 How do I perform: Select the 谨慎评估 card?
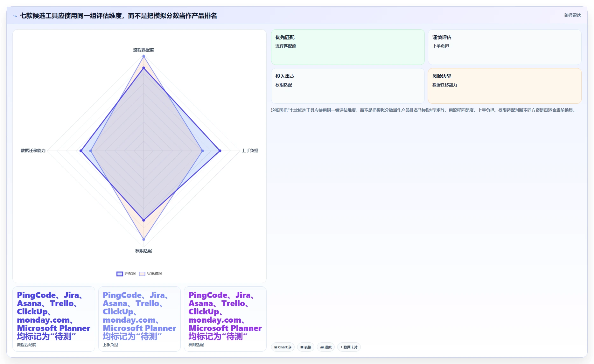tap(505, 47)
